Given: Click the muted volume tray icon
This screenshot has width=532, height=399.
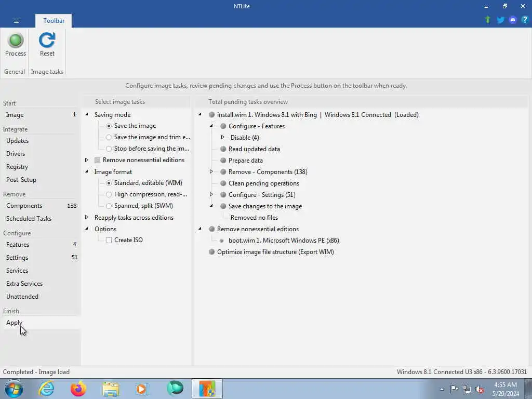Looking at the screenshot, I should pyautogui.click(x=480, y=390).
